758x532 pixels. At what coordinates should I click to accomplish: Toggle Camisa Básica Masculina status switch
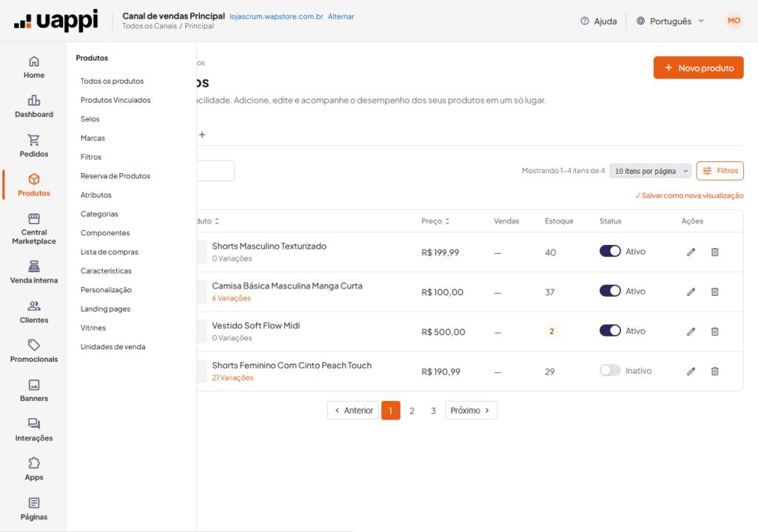[610, 291]
